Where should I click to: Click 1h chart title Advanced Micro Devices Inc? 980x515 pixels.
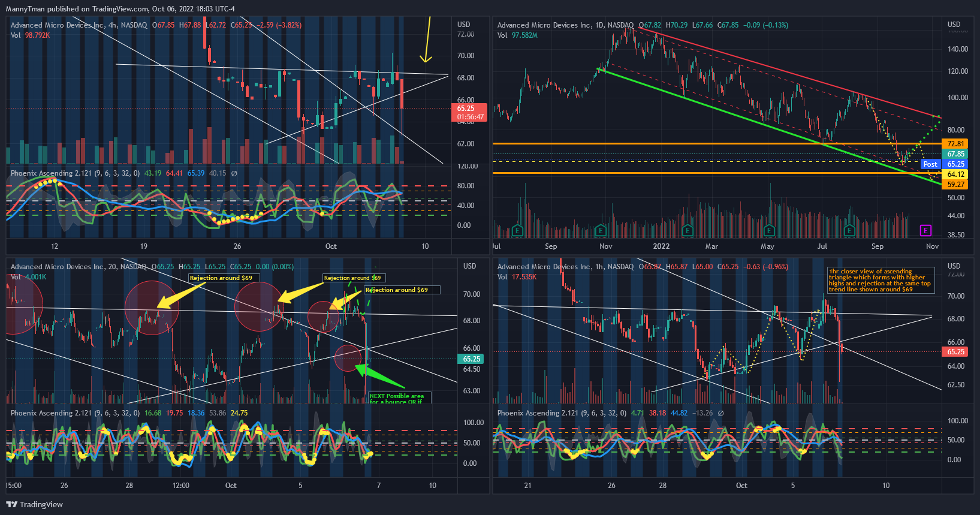click(544, 267)
